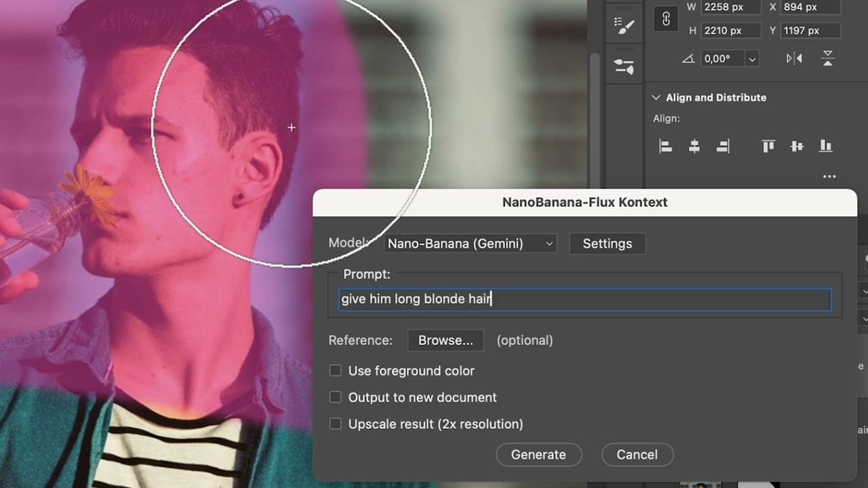868x488 pixels.
Task: Enable Use foreground color checkbox
Action: [x=336, y=371]
